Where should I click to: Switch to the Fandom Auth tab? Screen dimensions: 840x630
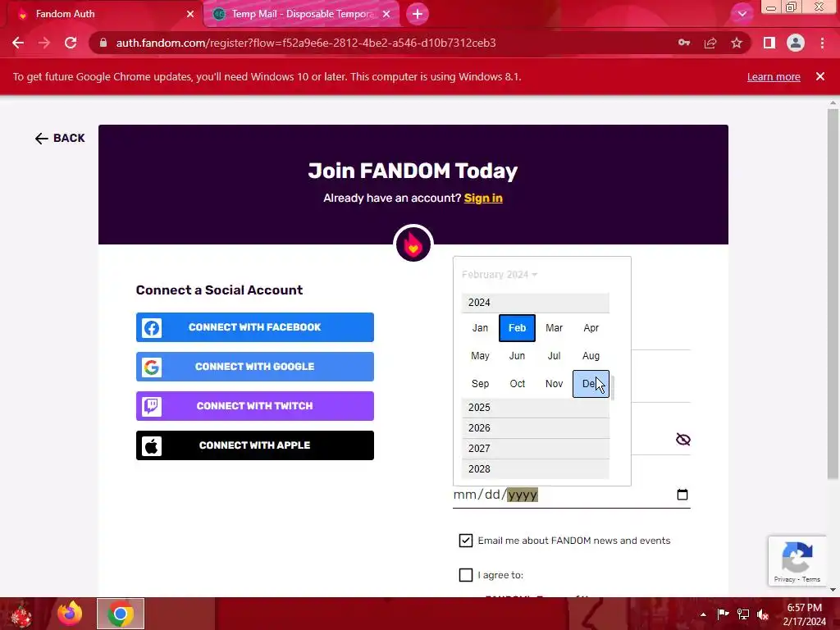tap(102, 14)
